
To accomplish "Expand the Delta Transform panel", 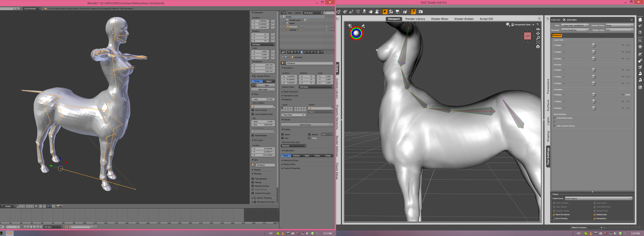I will click(290, 92).
